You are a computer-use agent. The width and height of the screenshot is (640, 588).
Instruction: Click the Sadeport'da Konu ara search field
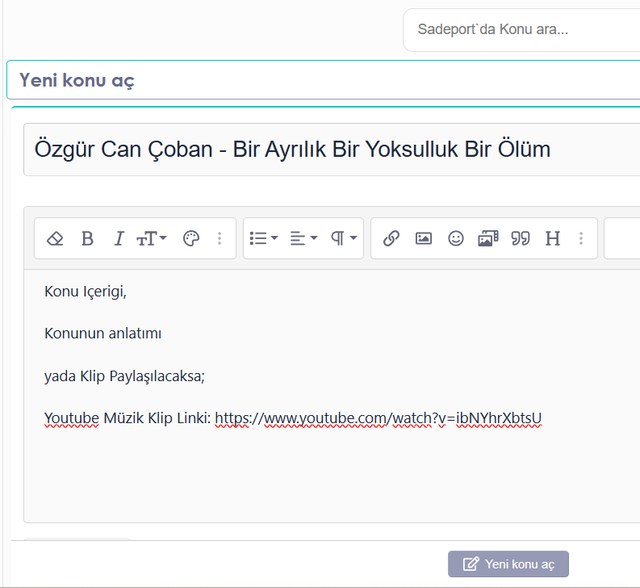(x=521, y=30)
